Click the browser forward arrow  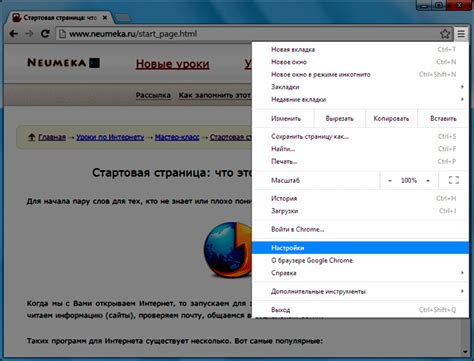(29, 34)
